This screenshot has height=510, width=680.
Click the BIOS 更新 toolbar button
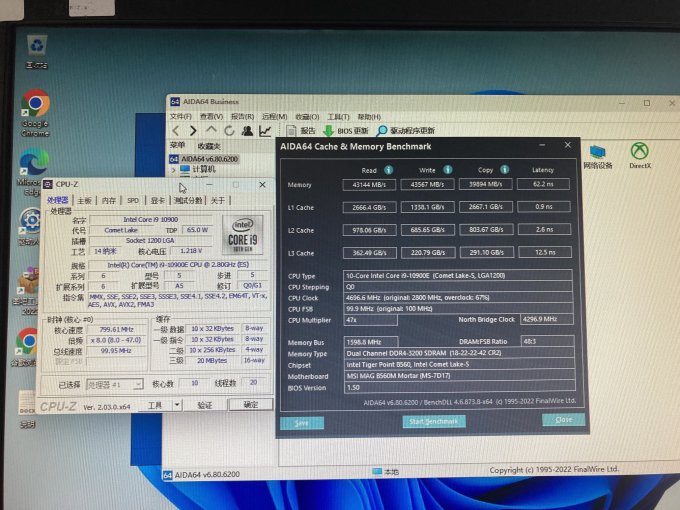coord(346,131)
